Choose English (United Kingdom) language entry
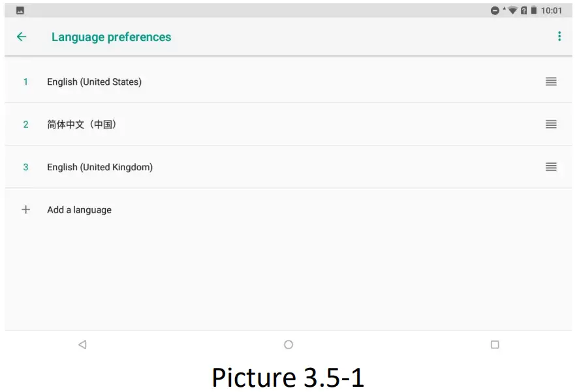Viewport: 577px width, 392px height. point(100,167)
